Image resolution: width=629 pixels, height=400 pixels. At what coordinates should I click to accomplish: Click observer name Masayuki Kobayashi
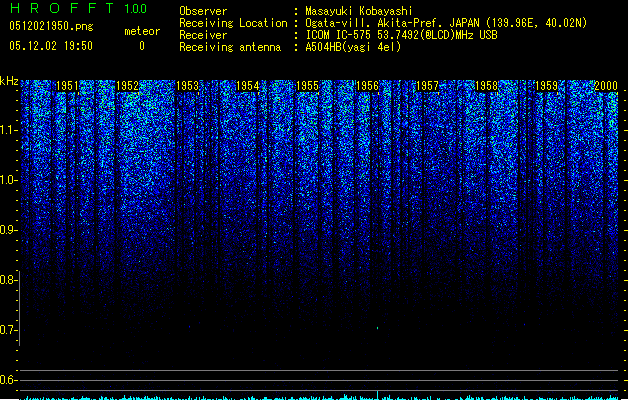point(359,11)
